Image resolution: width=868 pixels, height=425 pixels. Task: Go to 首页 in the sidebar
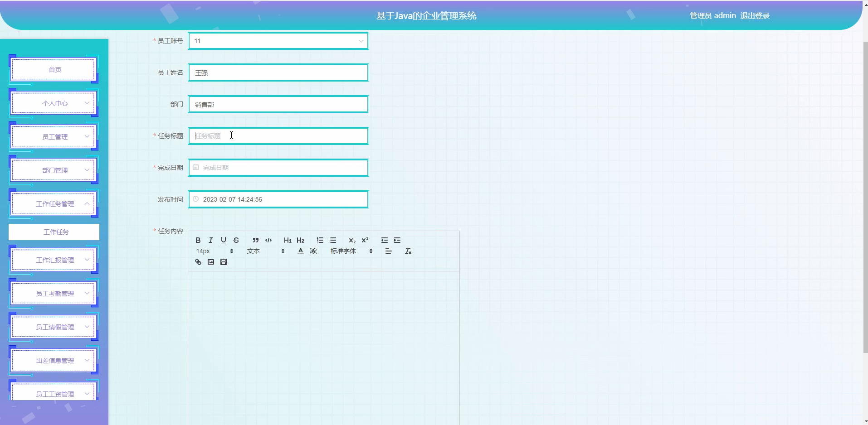(x=54, y=70)
